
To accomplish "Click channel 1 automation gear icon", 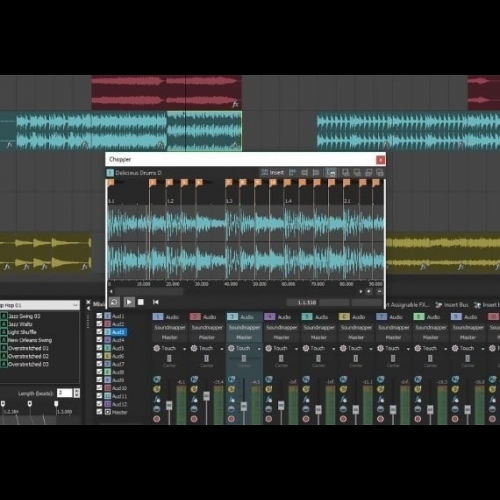I will point(156,348).
